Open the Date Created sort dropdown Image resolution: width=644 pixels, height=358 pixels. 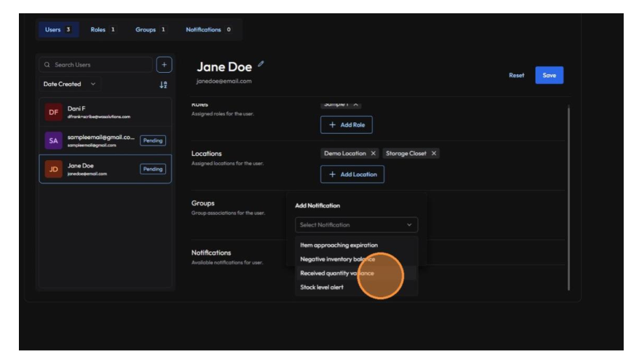pyautogui.click(x=70, y=84)
